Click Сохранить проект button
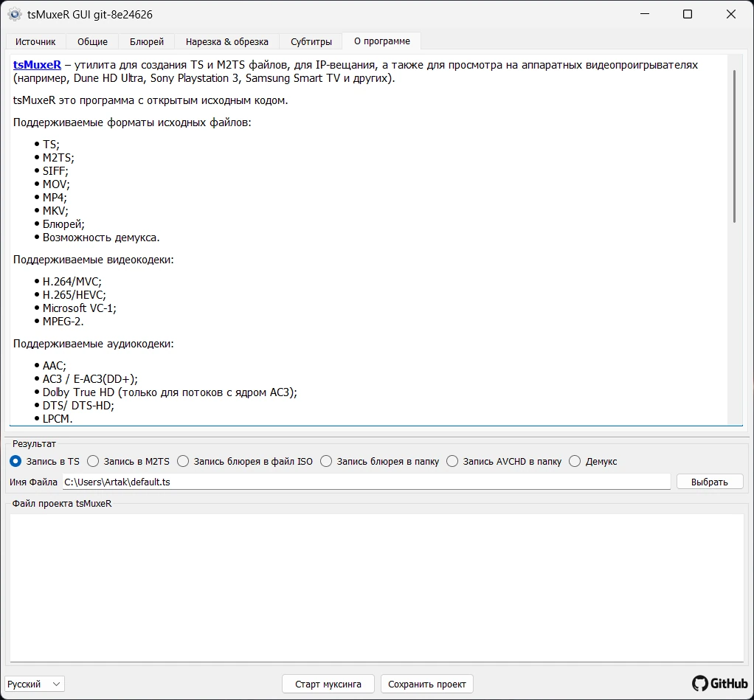754x700 pixels. pyautogui.click(x=427, y=684)
